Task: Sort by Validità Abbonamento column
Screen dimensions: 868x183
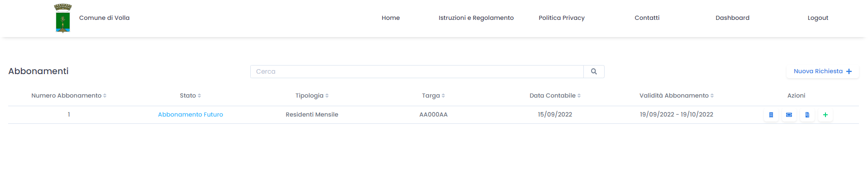Action: pyautogui.click(x=677, y=96)
